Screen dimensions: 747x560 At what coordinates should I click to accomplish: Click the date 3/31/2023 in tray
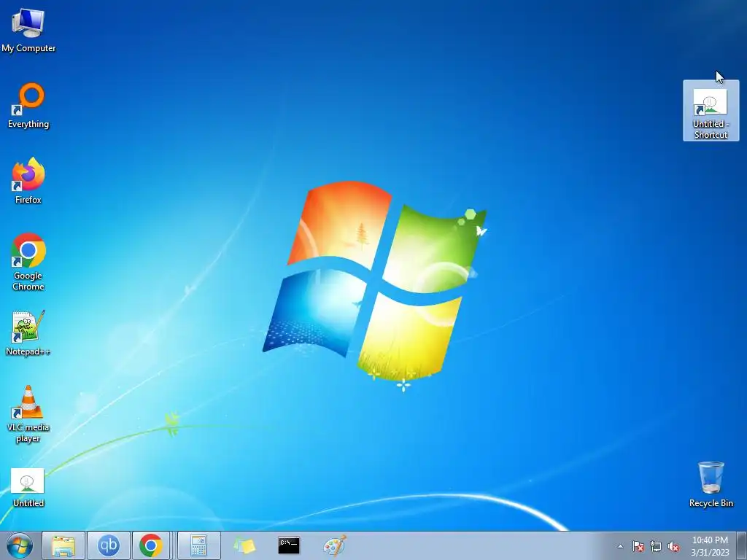pos(710,553)
